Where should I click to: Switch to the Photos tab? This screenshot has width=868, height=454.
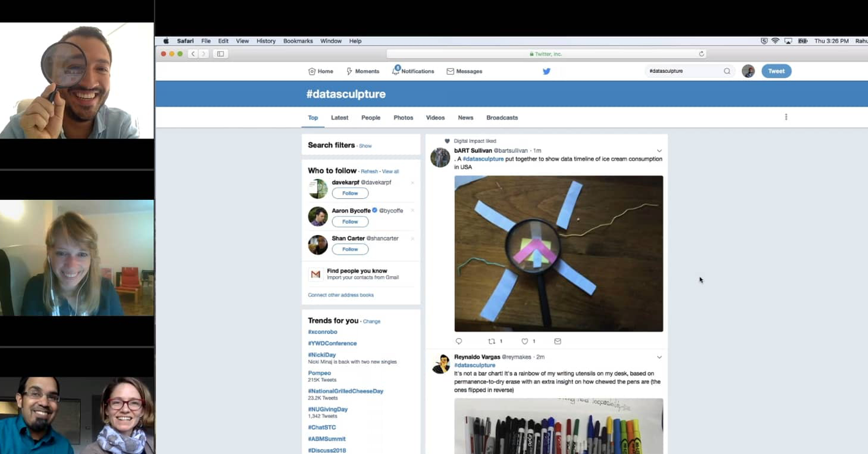click(x=403, y=118)
